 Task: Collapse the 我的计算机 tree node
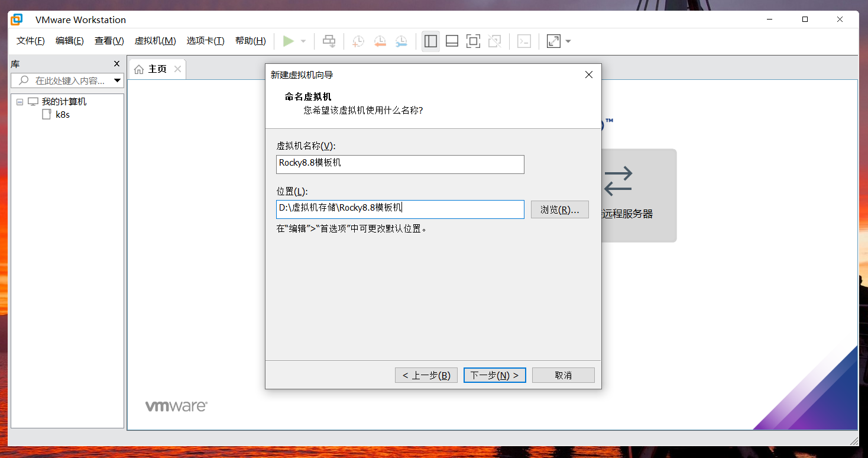(x=20, y=102)
